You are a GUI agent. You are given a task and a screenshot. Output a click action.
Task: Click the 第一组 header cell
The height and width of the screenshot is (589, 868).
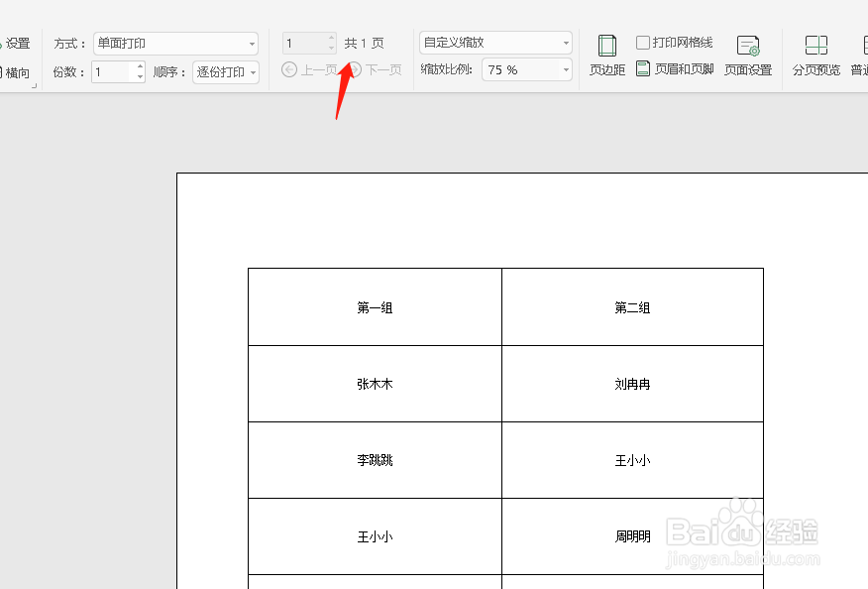click(x=375, y=307)
